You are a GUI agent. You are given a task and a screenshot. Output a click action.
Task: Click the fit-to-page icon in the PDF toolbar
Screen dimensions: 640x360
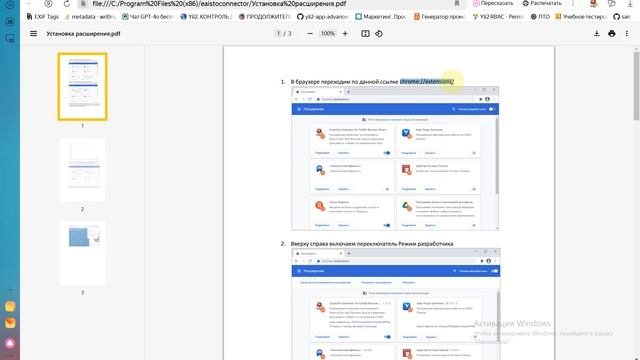point(365,33)
